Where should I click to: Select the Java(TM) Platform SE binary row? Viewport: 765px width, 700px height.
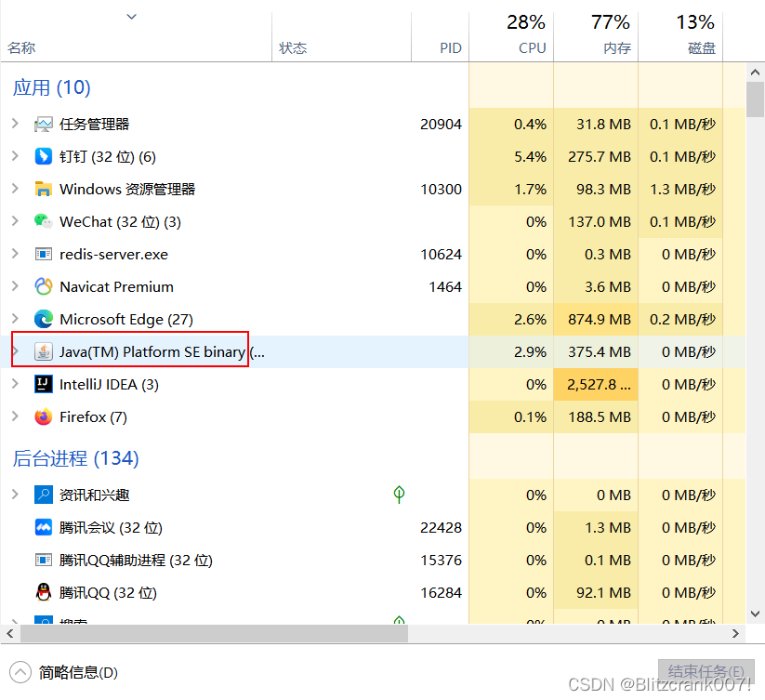(x=149, y=351)
